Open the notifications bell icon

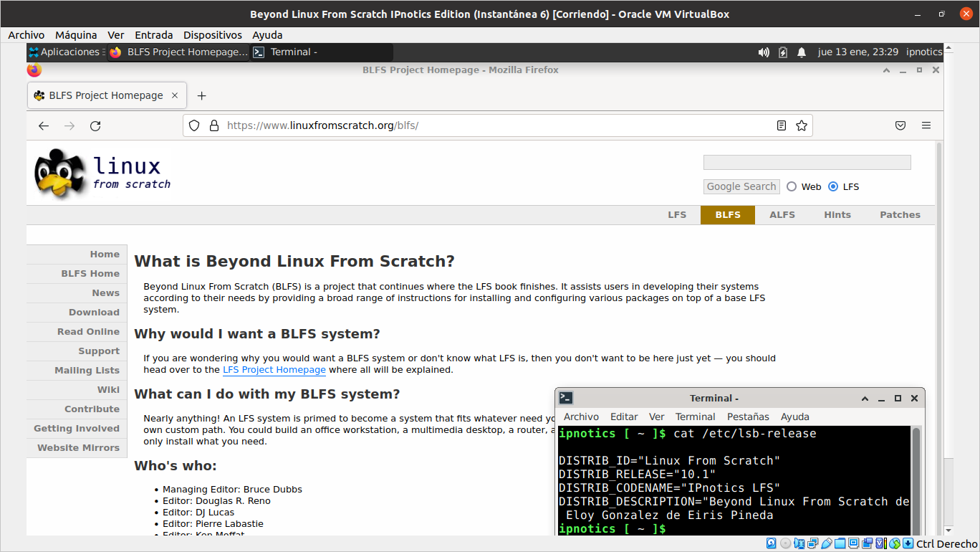pyautogui.click(x=802, y=52)
